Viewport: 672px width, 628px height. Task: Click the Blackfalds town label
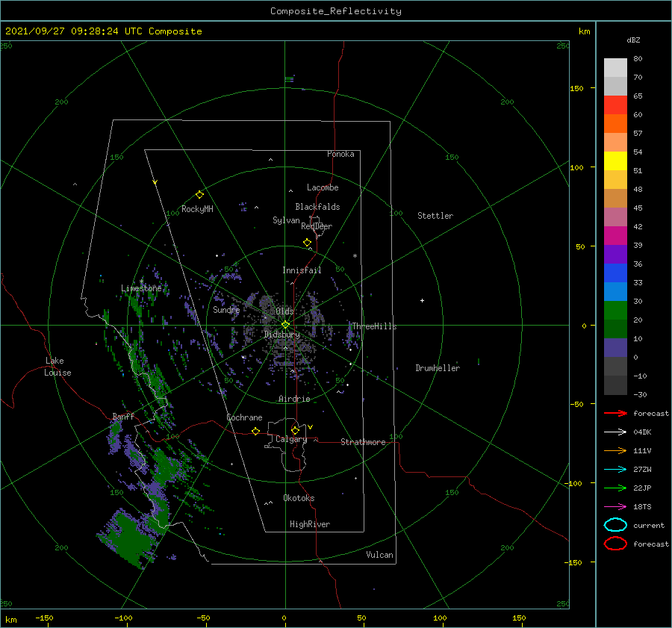(x=317, y=207)
